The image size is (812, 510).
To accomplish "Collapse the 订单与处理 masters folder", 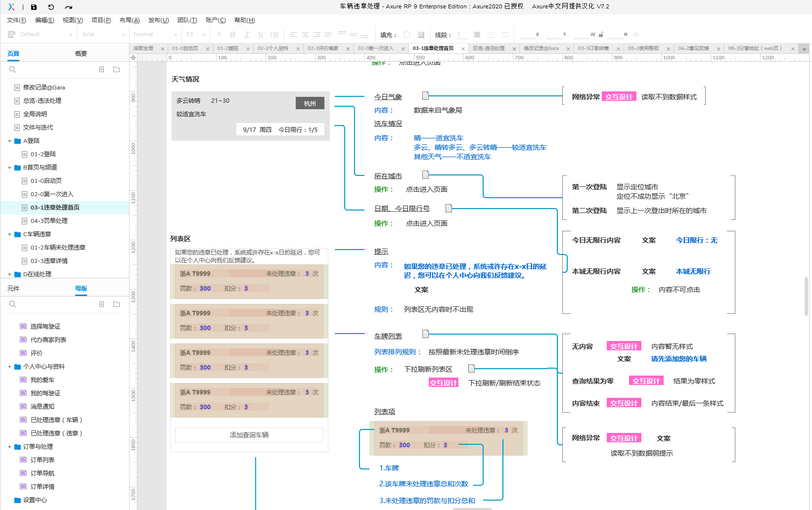I will [9, 447].
